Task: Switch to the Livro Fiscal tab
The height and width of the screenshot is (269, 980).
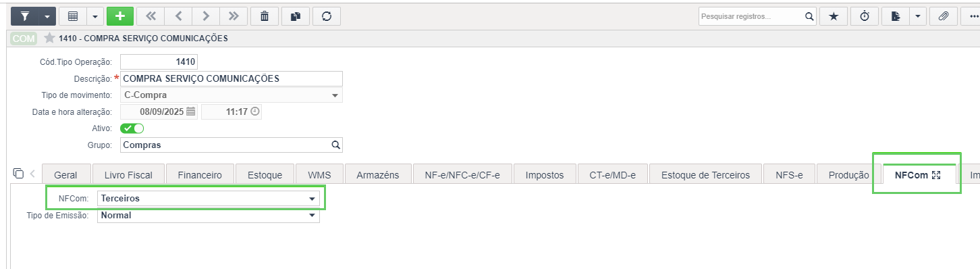Action: click(x=130, y=175)
